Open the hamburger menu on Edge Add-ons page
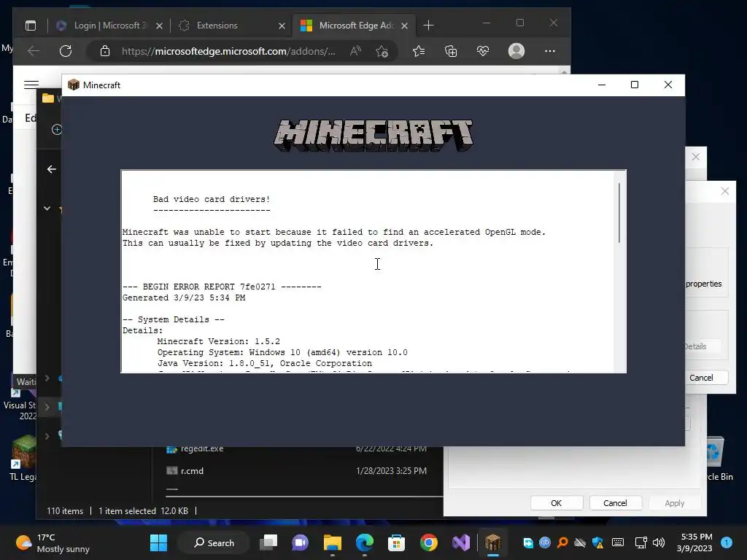The image size is (747, 560). 31,85
